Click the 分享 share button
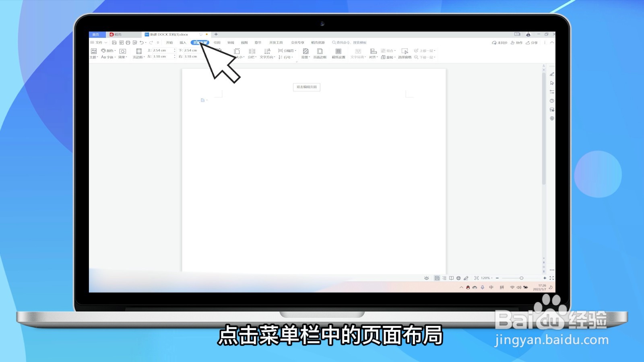 [531, 43]
